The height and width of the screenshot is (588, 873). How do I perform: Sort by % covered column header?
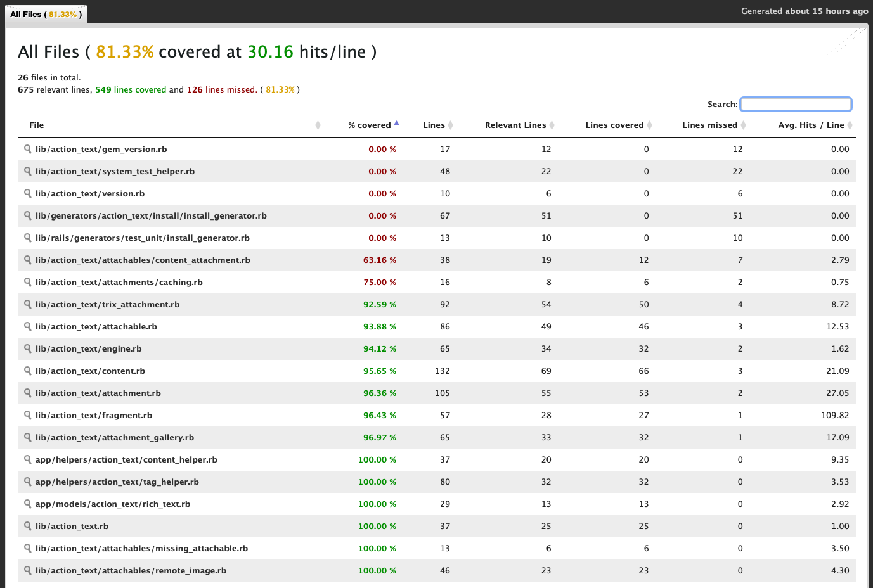[x=365, y=125]
